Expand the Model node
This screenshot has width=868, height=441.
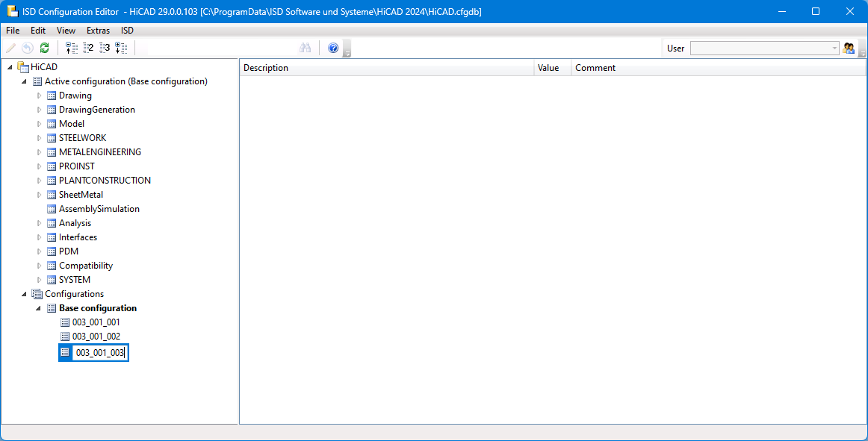[39, 124]
